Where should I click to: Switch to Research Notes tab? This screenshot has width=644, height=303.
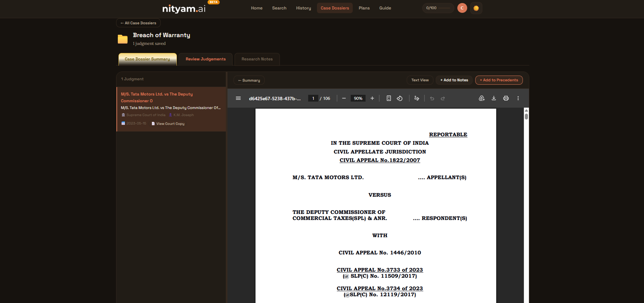click(x=257, y=59)
